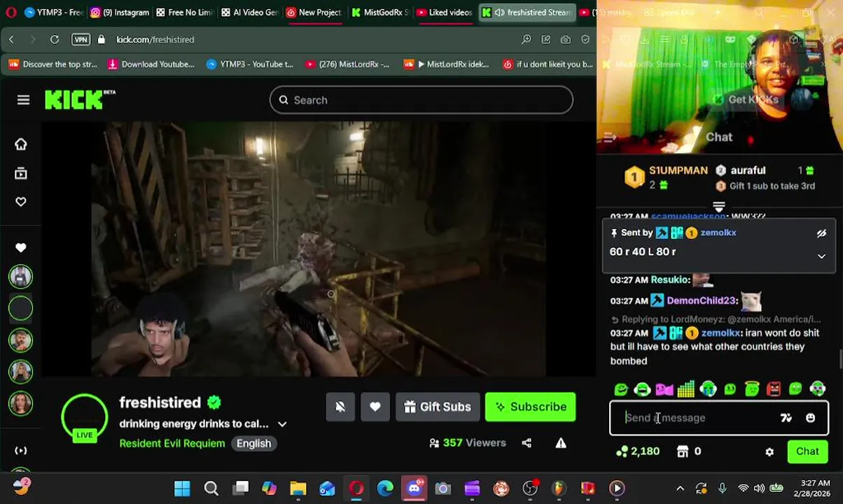
Task: Click the sidebar collapse brackets icon
Action: click(21, 450)
